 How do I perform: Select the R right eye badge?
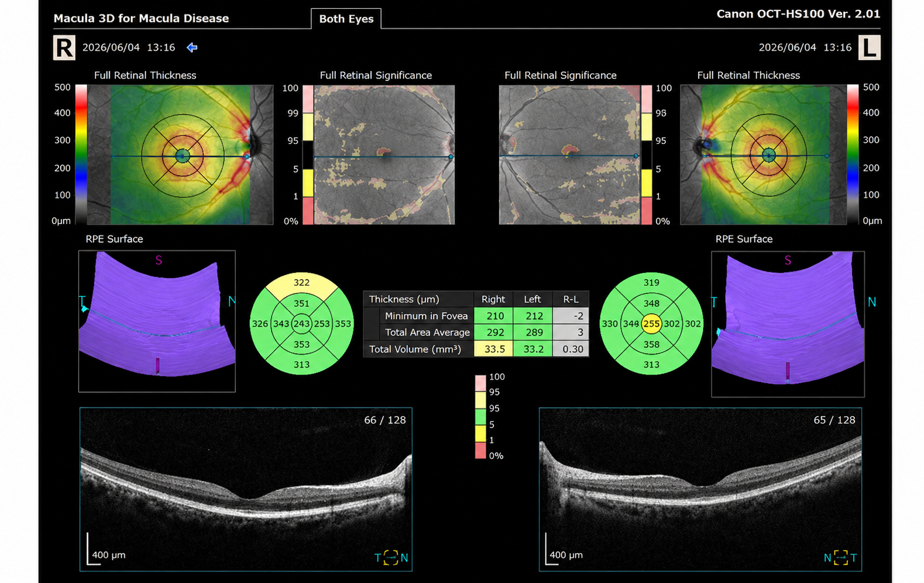pyautogui.click(x=64, y=47)
